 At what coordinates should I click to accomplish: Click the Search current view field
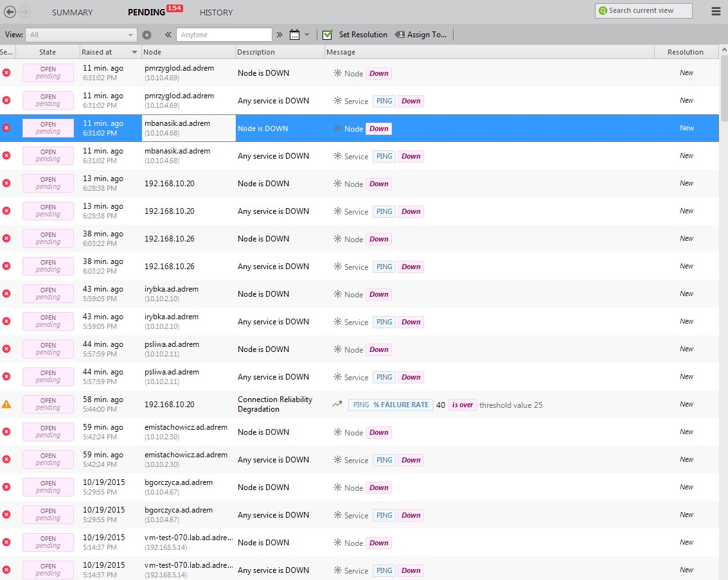coord(643,11)
